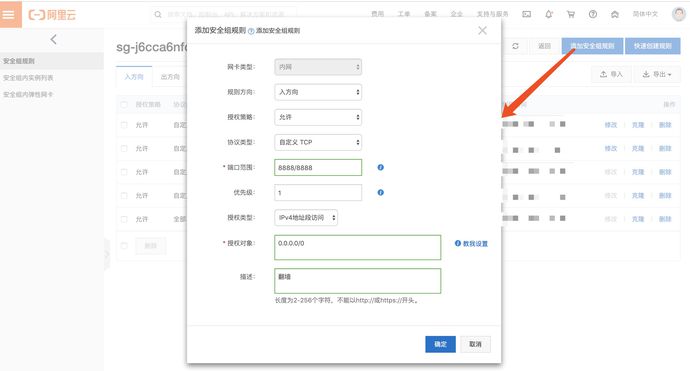Open the authorization type IPv4 dropdown
The height and width of the screenshot is (371, 690).
[x=306, y=217]
